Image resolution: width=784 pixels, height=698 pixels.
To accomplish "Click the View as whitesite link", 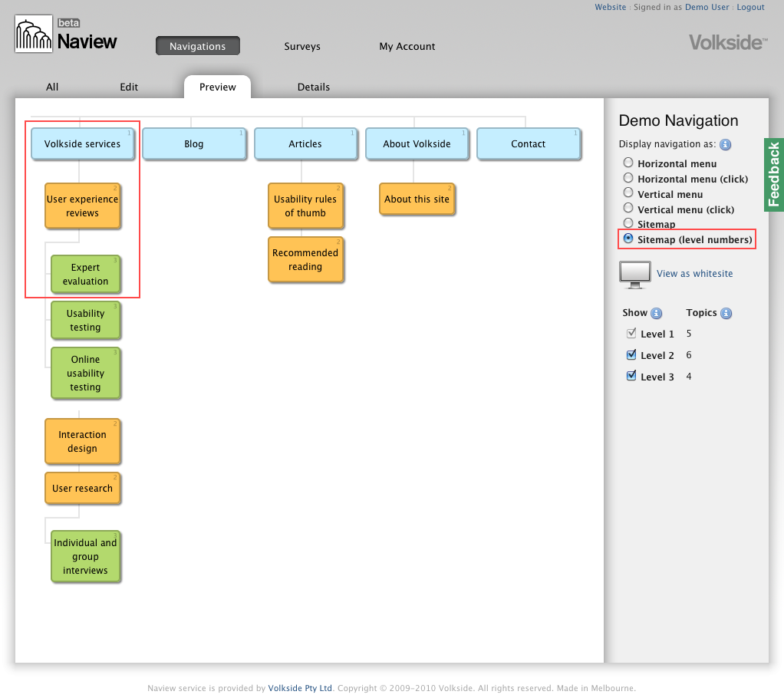I will point(694,274).
